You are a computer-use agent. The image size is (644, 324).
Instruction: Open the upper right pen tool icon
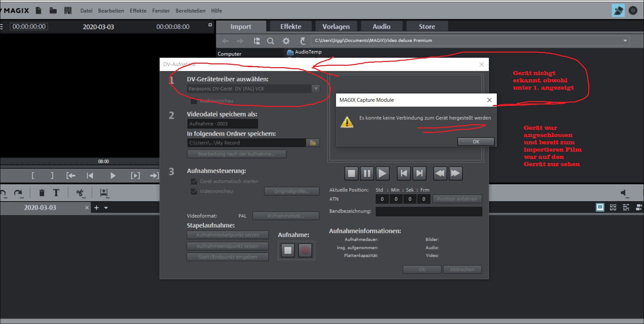618,10
